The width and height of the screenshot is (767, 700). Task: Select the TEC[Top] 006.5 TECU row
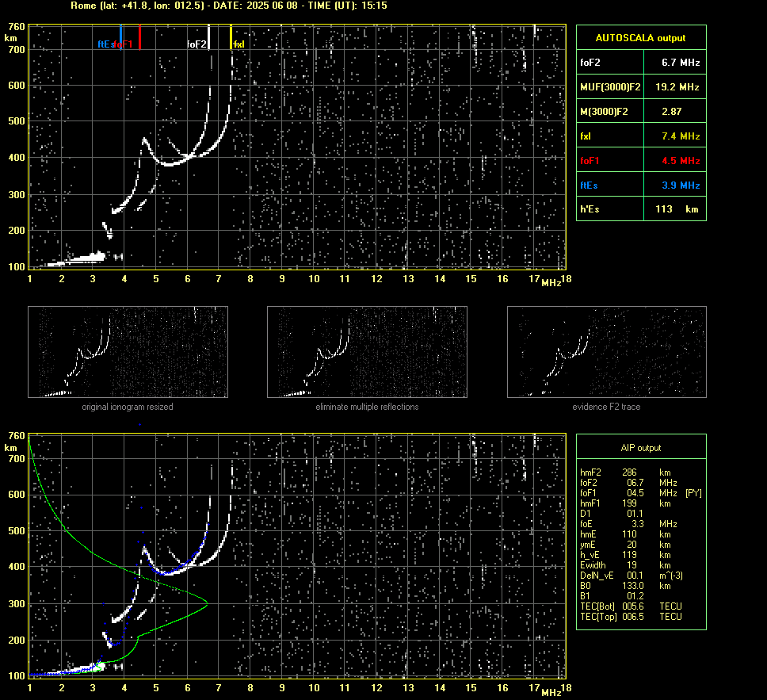click(x=631, y=616)
